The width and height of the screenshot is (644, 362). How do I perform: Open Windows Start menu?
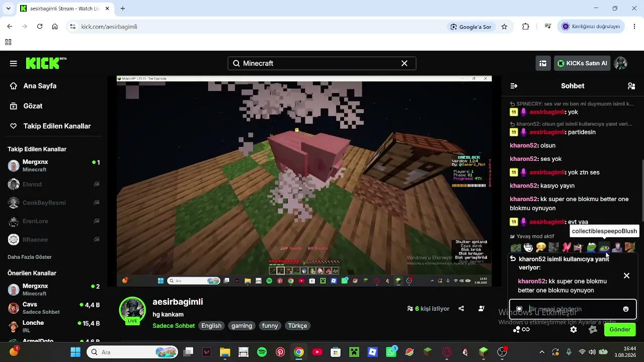75,352
